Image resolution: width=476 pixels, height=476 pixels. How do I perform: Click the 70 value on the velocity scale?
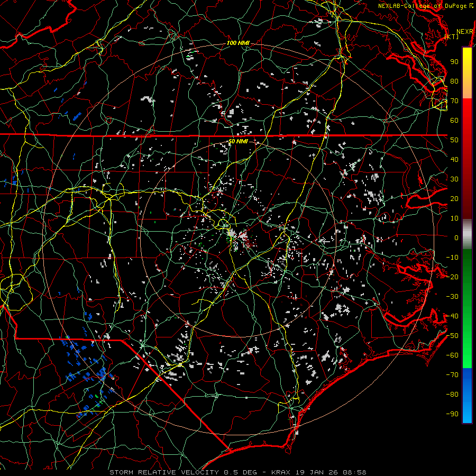pos(454,101)
